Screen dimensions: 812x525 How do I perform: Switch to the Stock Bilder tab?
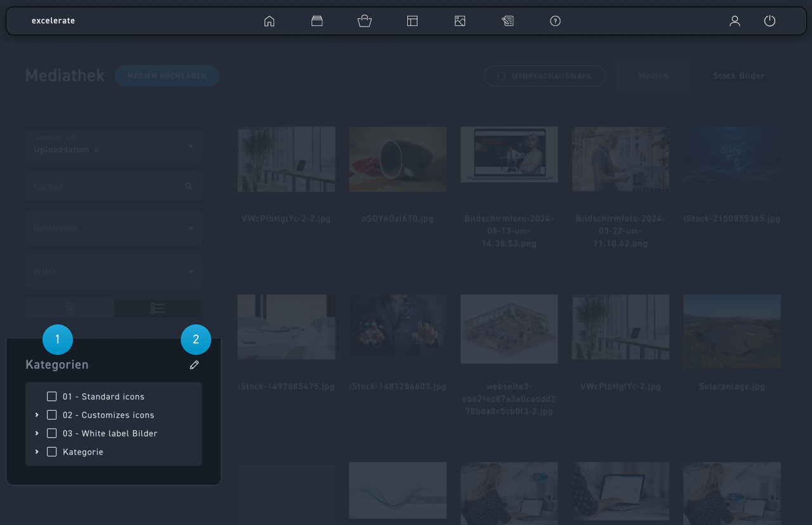(738, 76)
